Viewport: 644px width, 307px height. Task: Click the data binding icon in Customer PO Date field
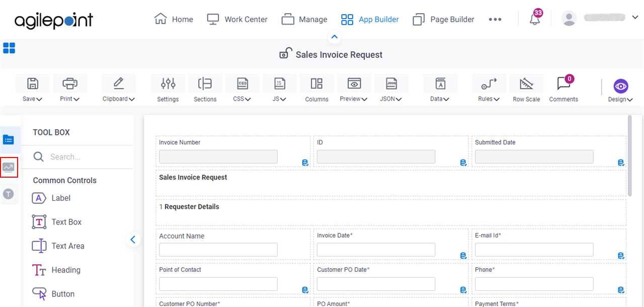pyautogui.click(x=463, y=289)
